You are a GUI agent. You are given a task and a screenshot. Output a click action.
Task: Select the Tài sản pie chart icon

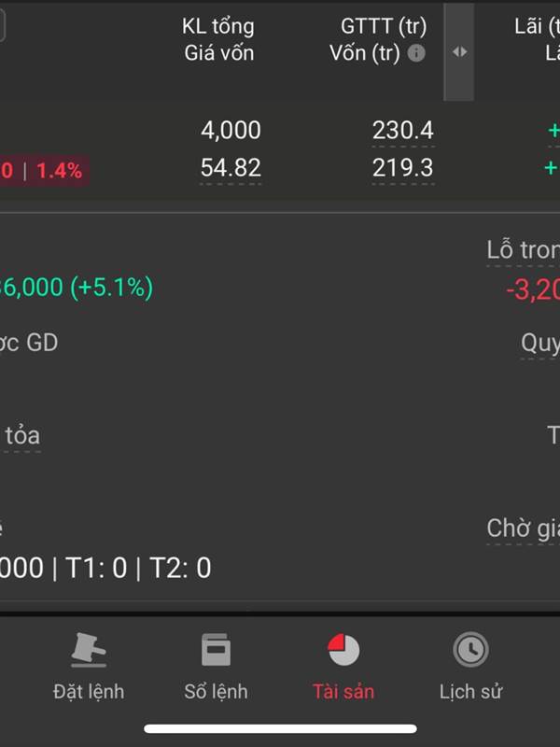[343, 649]
